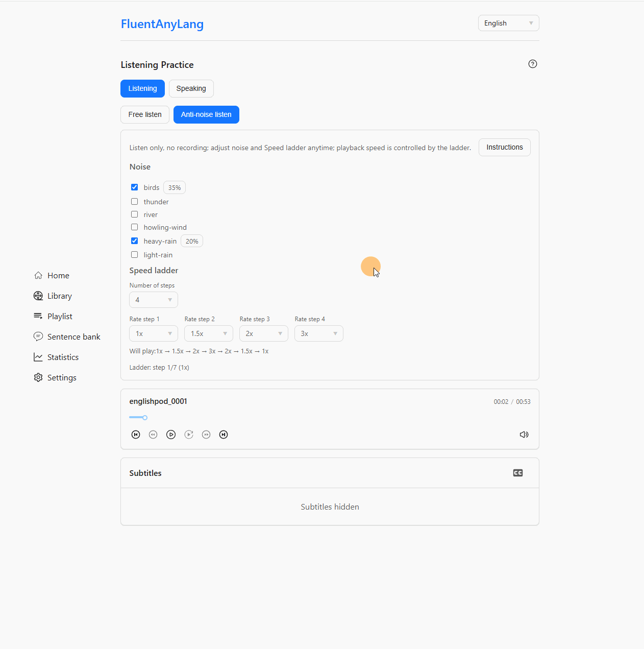Open the Rate step 1 dropdown
This screenshot has width=644, height=649.
coord(154,333)
